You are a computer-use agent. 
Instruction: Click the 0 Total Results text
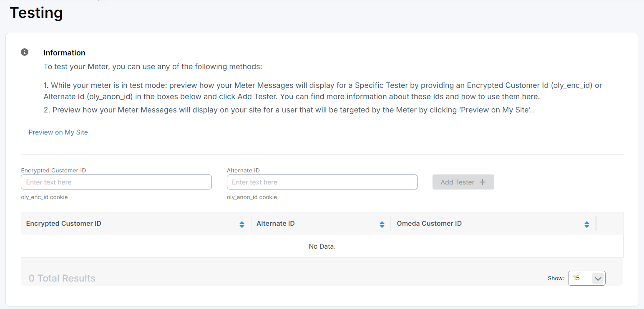click(62, 278)
